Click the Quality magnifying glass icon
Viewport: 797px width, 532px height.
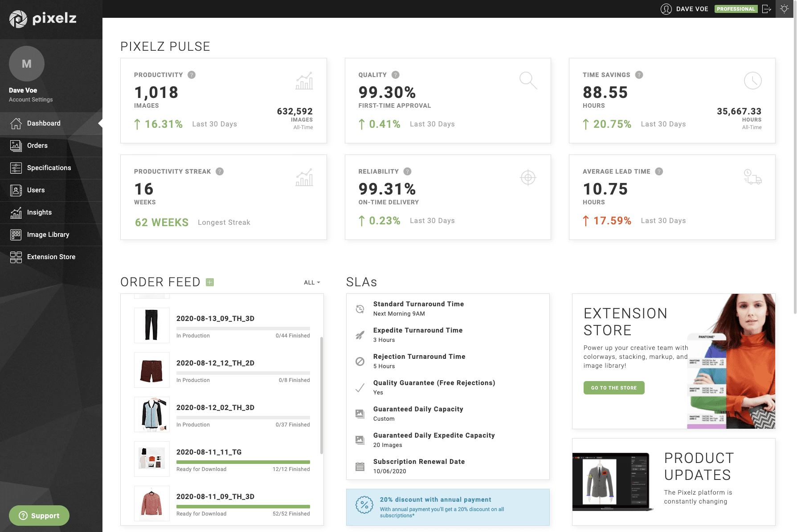528,81
